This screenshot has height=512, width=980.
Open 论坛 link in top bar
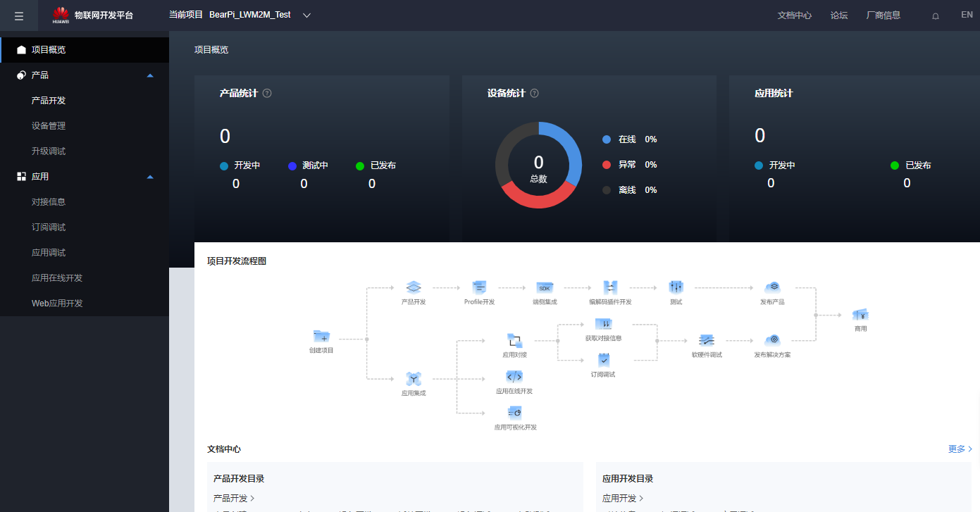[x=839, y=15]
